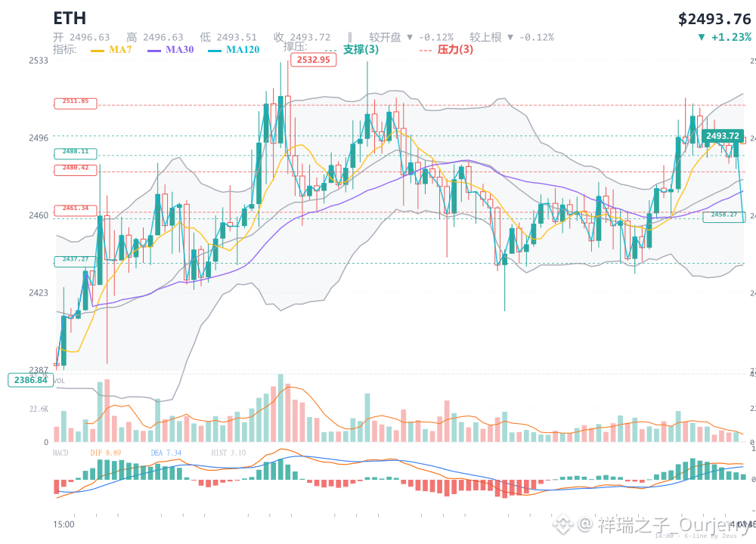Click the 较开盘 -0.12% value
The height and width of the screenshot is (544, 756).
[436, 37]
